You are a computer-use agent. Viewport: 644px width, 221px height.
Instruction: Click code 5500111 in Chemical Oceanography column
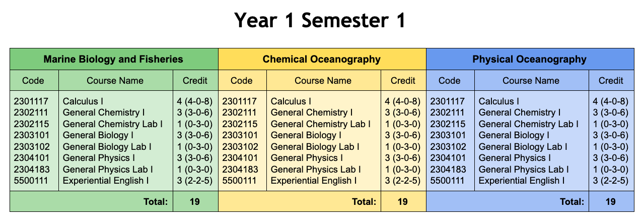pos(239,181)
